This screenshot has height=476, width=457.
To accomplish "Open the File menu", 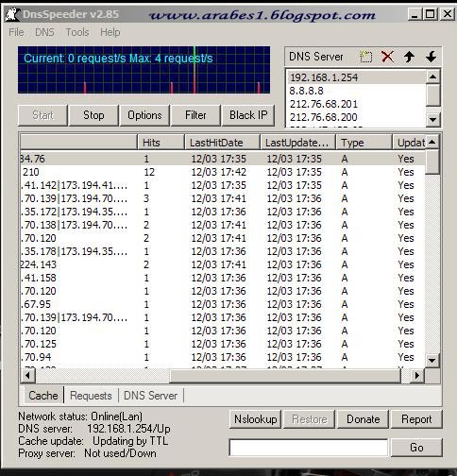I will [x=16, y=32].
